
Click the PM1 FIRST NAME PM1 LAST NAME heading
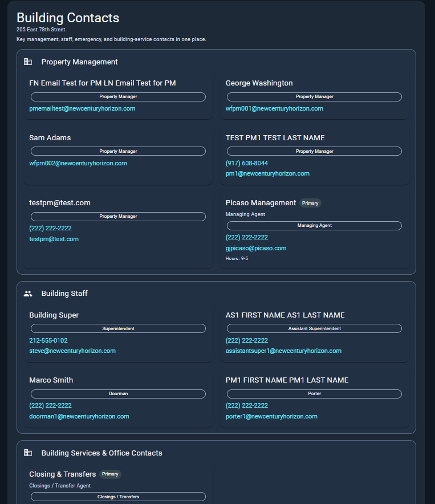pyautogui.click(x=287, y=380)
